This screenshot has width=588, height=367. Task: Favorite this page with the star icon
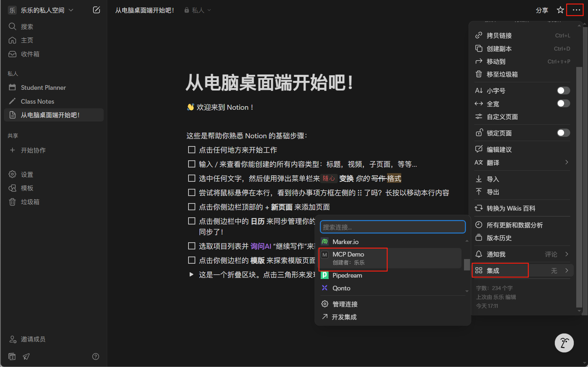click(560, 10)
